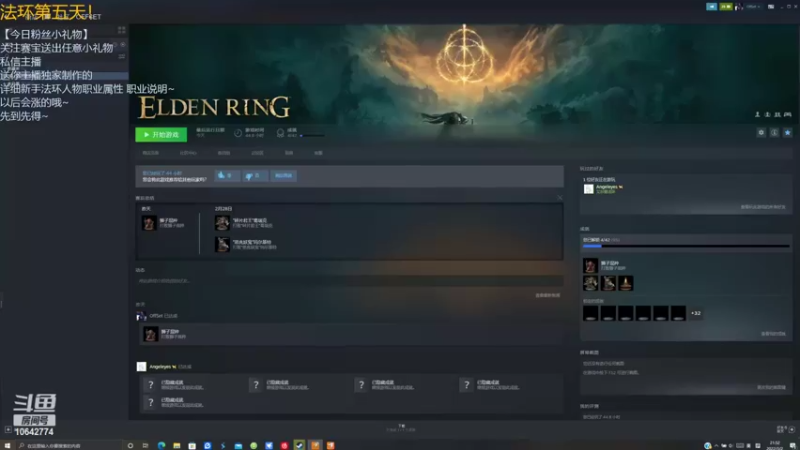800x450 pixels.
Task: Open the Windows Start menu
Action: [x=7, y=445]
